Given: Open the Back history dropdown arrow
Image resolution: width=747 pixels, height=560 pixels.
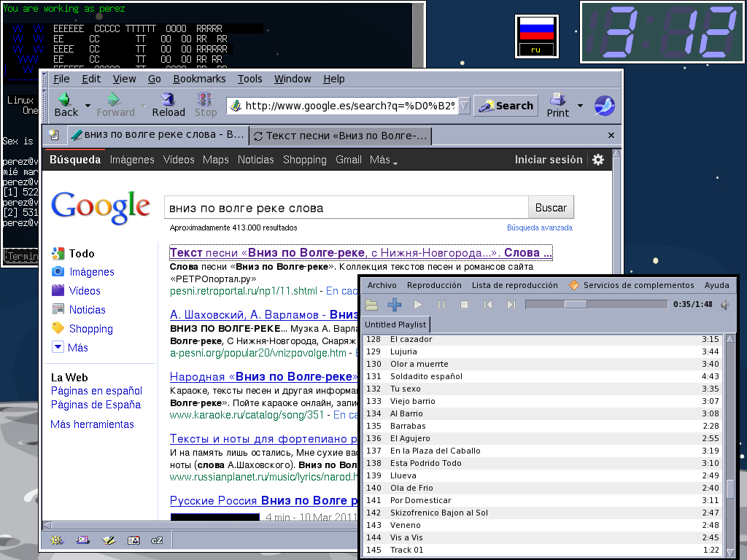Looking at the screenshot, I should 88,105.
